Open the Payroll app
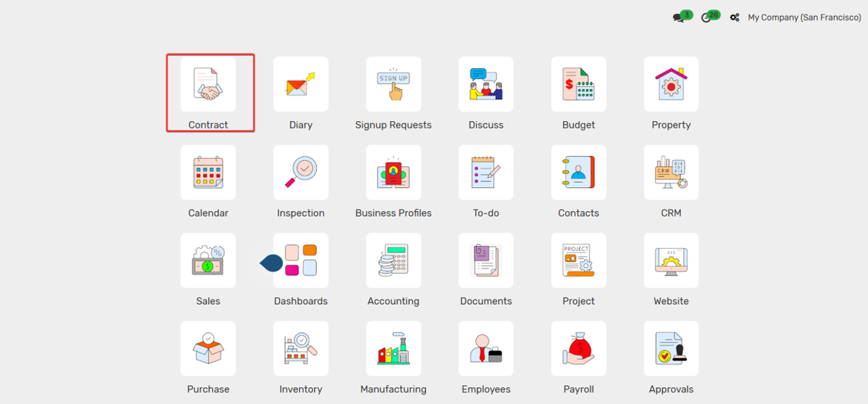Image resolution: width=868 pixels, height=404 pixels. click(578, 349)
